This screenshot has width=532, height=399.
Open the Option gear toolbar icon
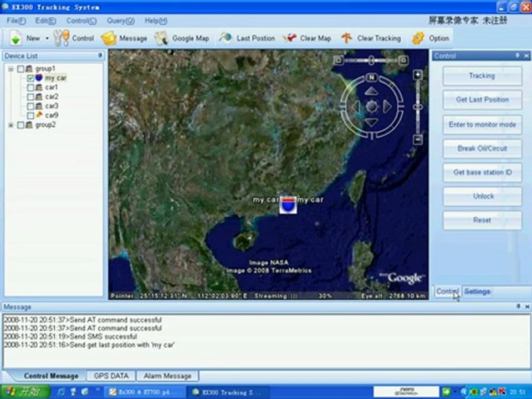pos(418,38)
